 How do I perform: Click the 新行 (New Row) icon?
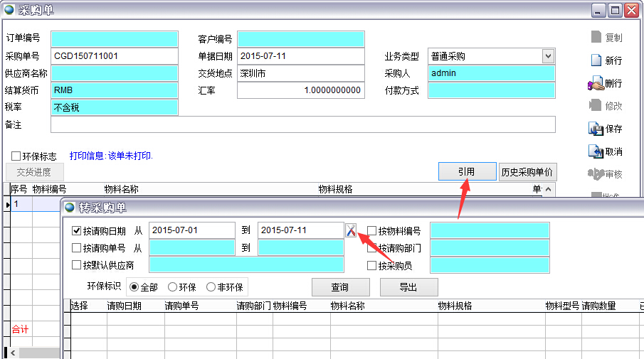pos(596,60)
